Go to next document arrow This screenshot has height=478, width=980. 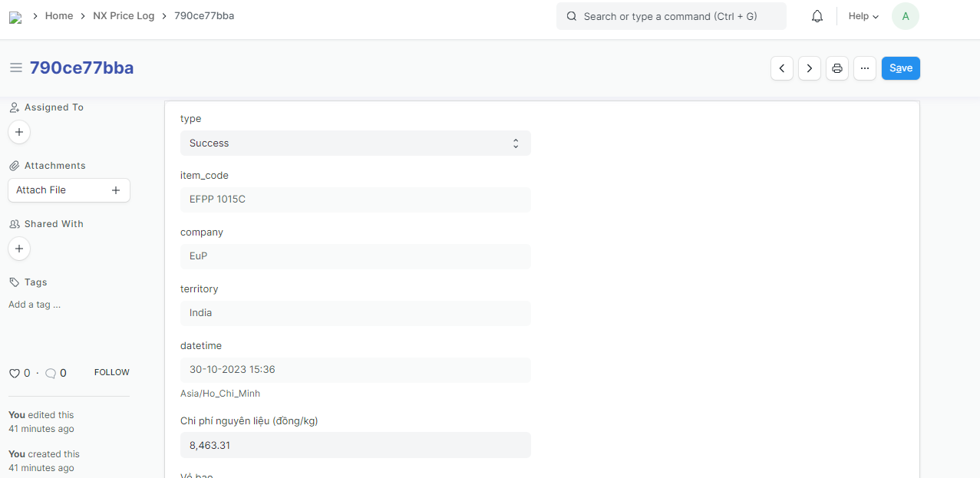(810, 68)
